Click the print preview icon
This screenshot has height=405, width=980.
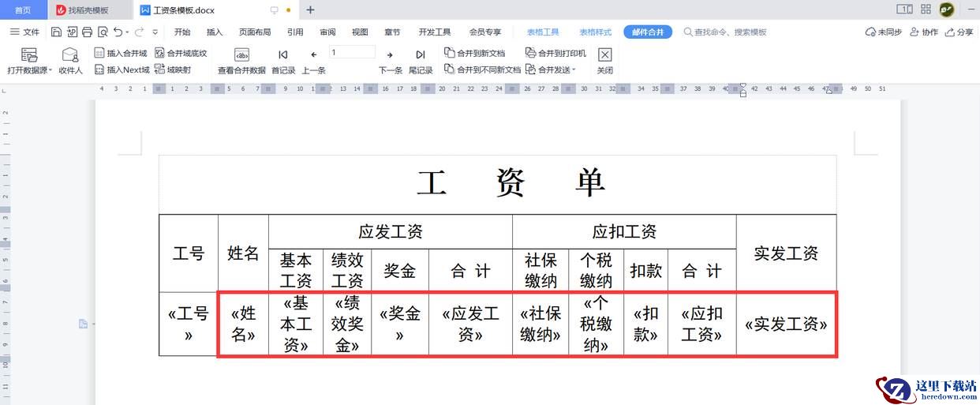(x=103, y=32)
